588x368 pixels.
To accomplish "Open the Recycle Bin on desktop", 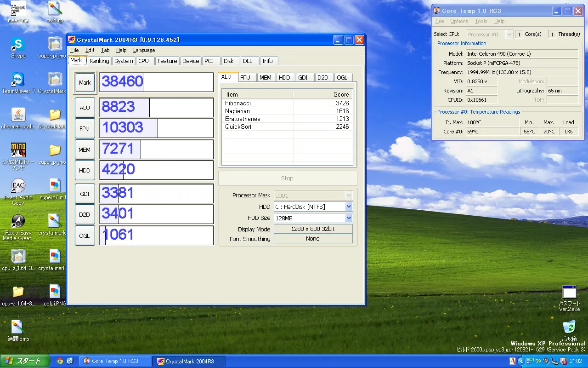I will (x=569, y=328).
